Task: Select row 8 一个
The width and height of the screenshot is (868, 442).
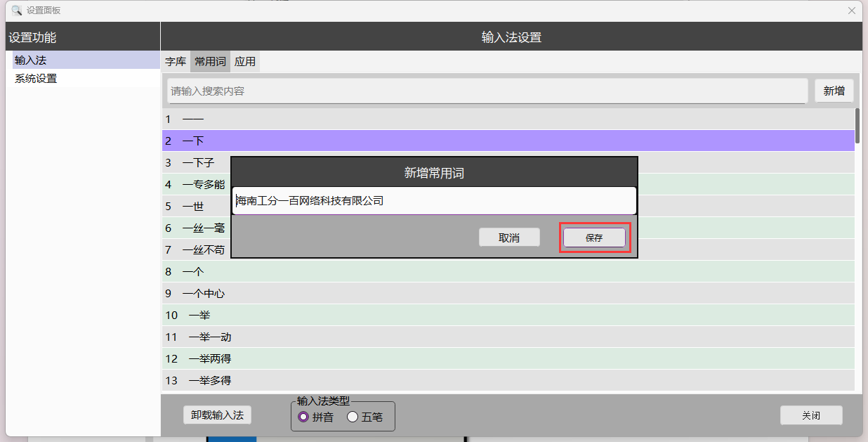Action: click(x=508, y=271)
